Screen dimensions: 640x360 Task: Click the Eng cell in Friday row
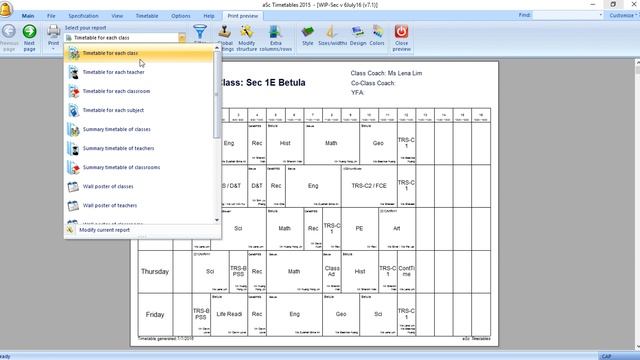294,314
